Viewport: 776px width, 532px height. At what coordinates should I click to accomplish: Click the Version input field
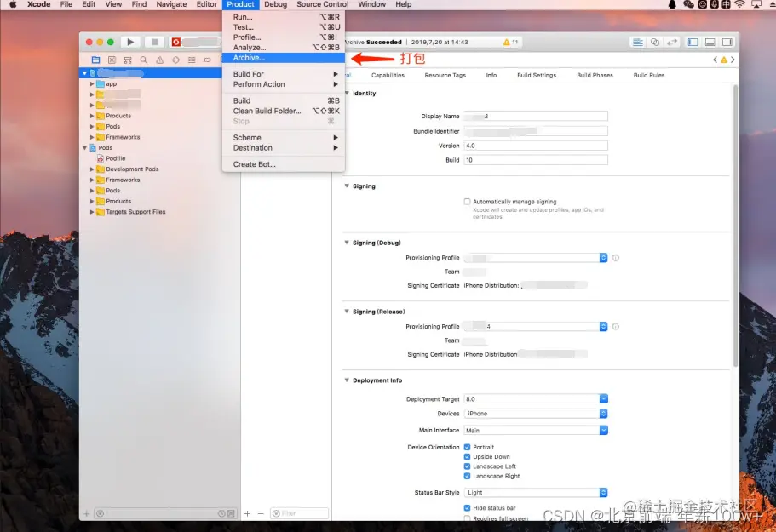coord(536,146)
